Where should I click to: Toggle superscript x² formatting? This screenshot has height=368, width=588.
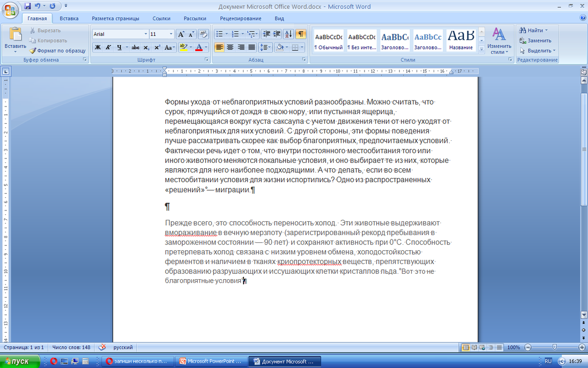157,48
